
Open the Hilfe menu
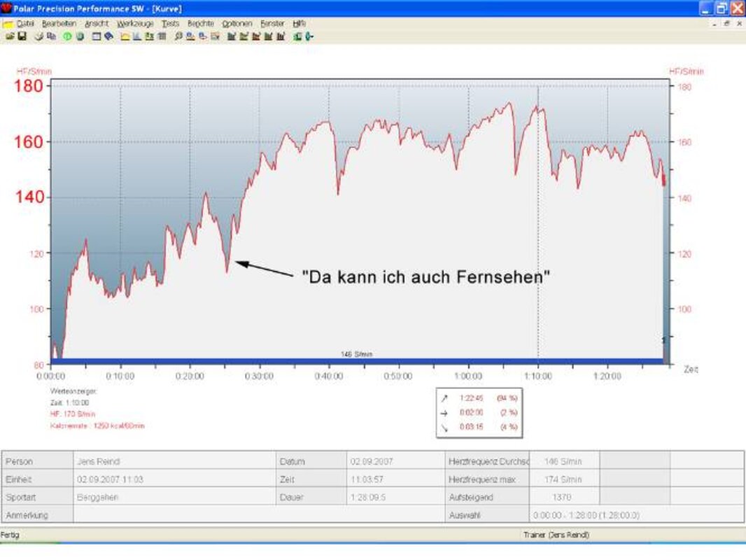coord(300,23)
